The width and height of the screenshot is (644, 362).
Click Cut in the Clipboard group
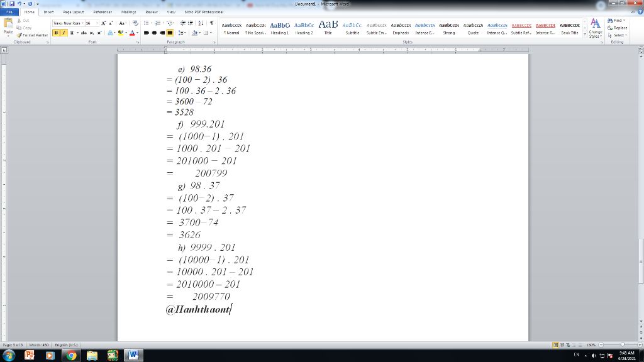[23, 21]
